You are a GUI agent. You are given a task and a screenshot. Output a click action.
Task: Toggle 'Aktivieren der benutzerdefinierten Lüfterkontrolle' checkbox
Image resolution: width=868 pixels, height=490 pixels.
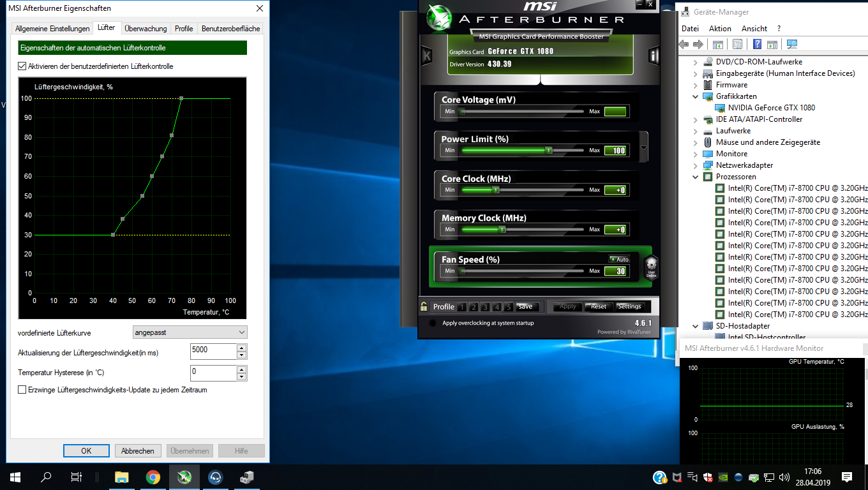[22, 66]
